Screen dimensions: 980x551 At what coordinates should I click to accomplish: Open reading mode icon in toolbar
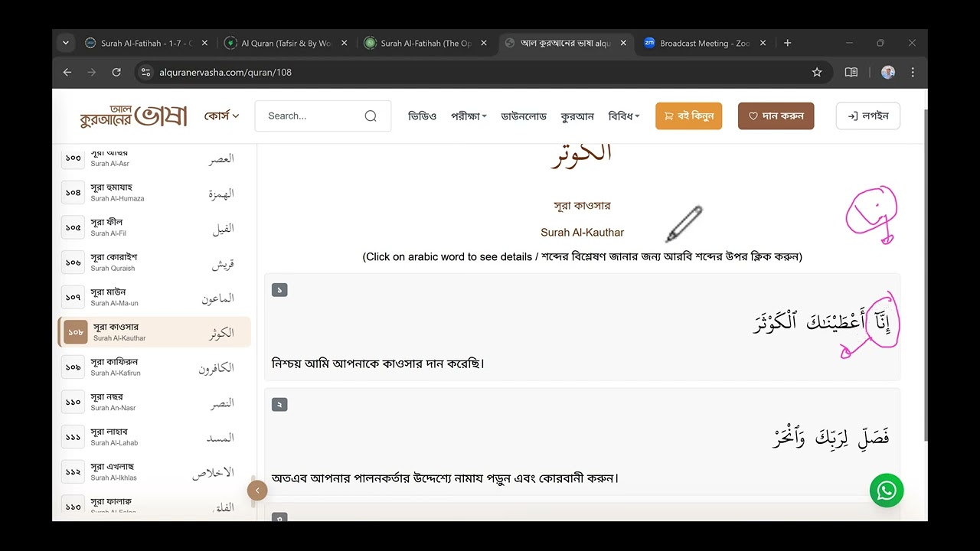[851, 72]
